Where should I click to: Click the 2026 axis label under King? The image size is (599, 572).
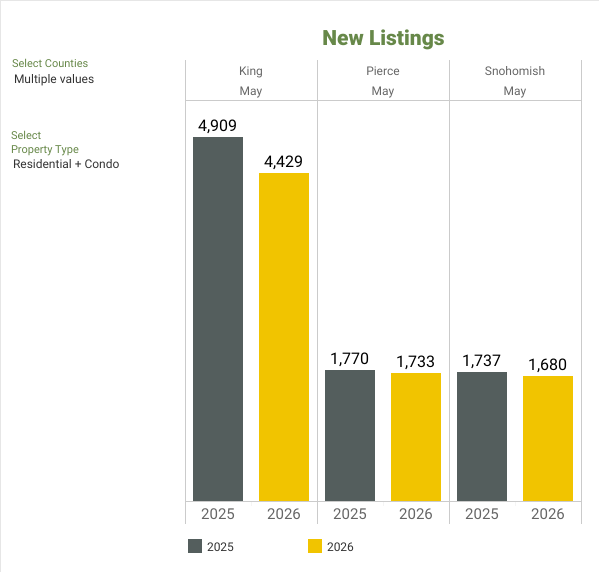click(x=284, y=514)
